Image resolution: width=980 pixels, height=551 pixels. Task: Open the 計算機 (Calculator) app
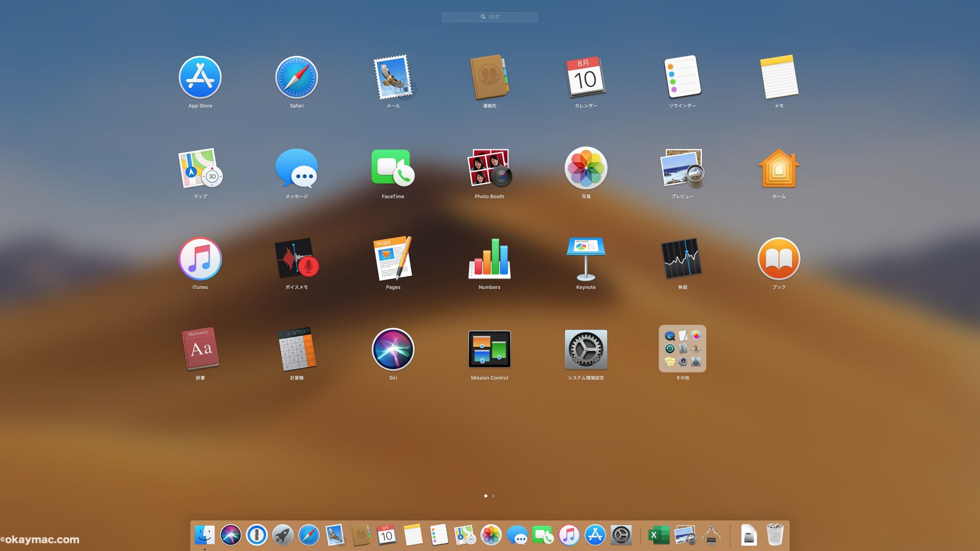tap(297, 349)
